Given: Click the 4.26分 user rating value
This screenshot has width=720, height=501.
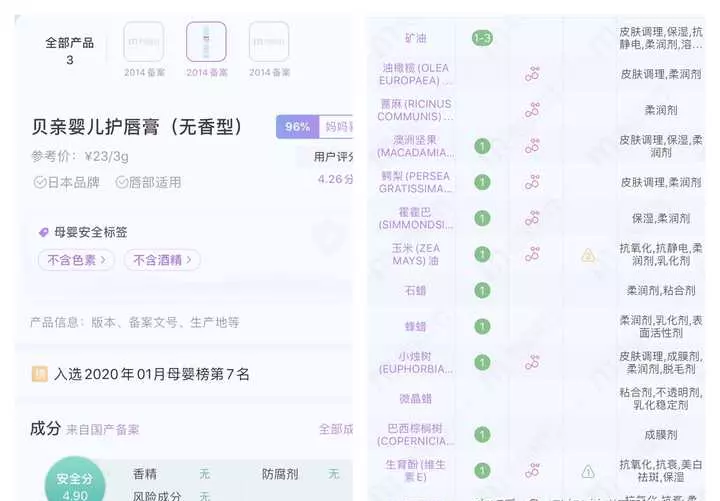Looking at the screenshot, I should coord(336,179).
